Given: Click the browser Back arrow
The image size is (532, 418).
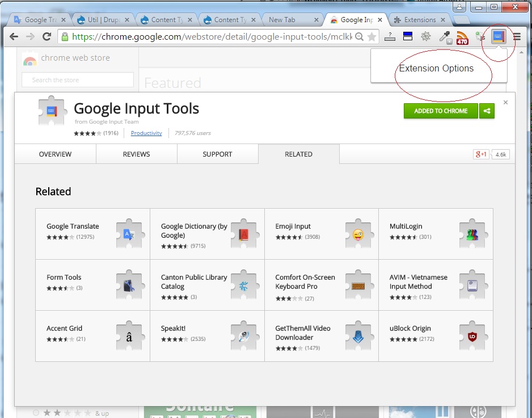Looking at the screenshot, I should click(14, 37).
